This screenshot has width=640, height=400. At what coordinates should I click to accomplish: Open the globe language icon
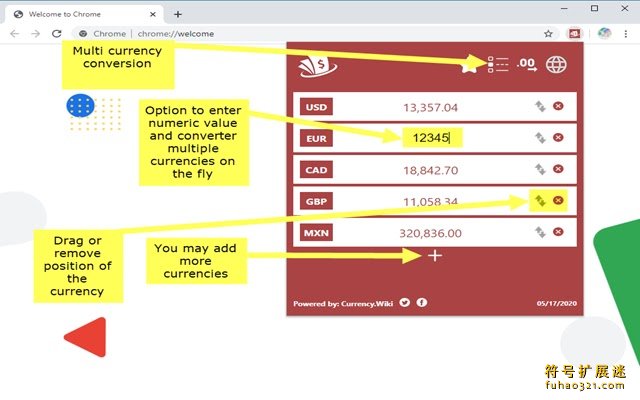[x=556, y=64]
